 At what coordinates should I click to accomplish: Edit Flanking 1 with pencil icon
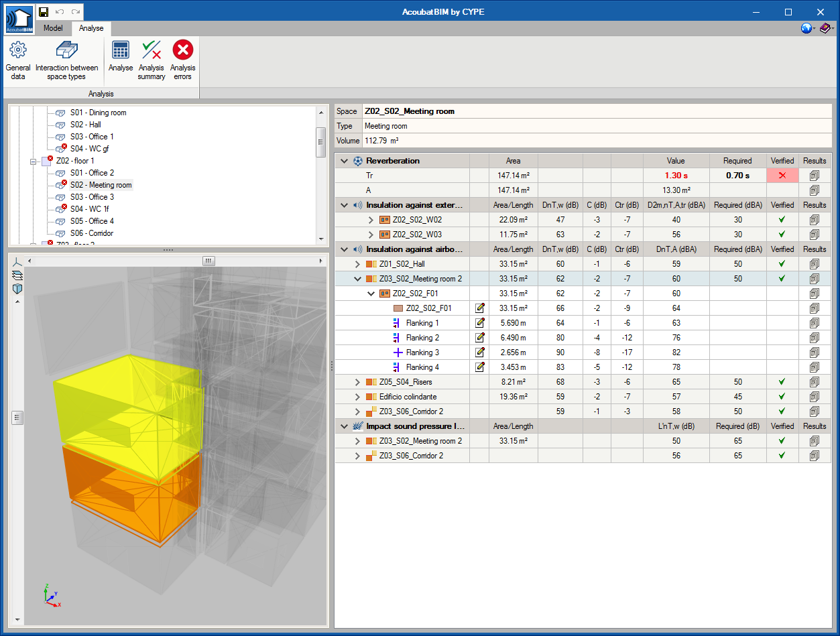click(x=479, y=323)
